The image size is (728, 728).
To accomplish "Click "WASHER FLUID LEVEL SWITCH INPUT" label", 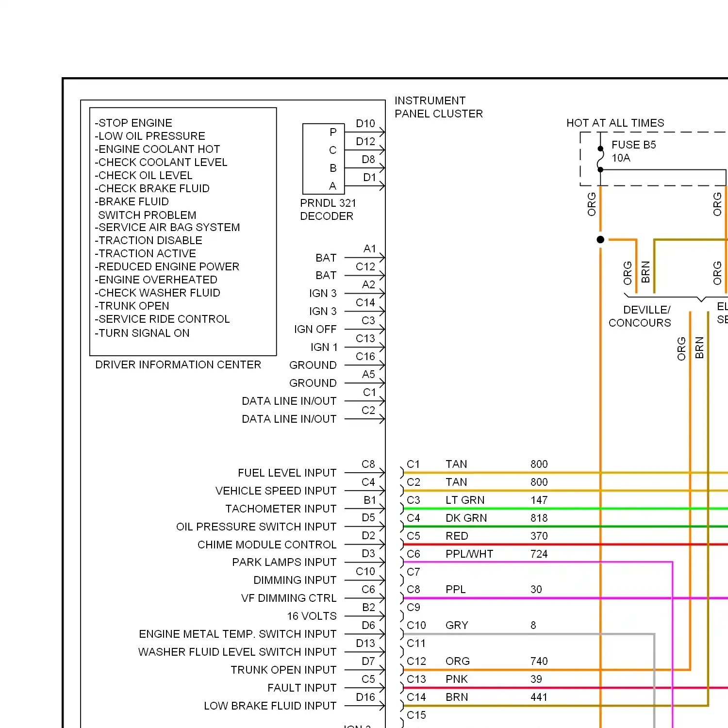I will click(237, 652).
